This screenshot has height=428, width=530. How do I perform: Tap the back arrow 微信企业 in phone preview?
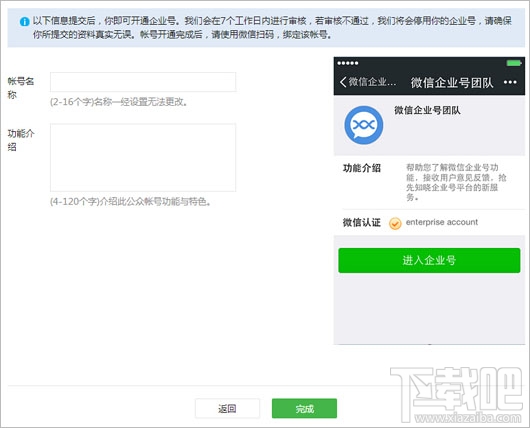point(368,82)
